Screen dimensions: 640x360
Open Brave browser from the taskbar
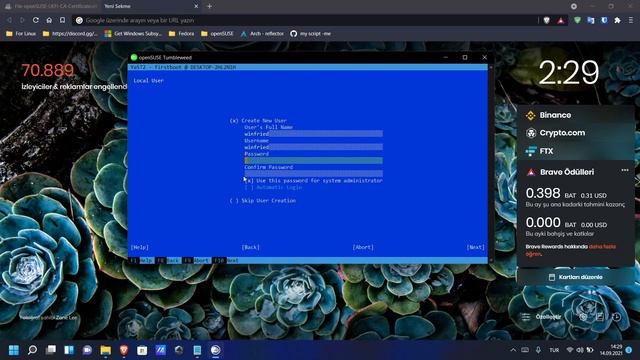pyautogui.click(x=124, y=350)
